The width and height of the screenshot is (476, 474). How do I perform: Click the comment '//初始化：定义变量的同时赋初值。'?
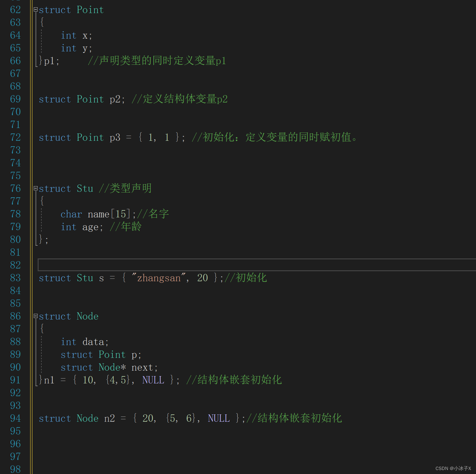pyautogui.click(x=275, y=137)
